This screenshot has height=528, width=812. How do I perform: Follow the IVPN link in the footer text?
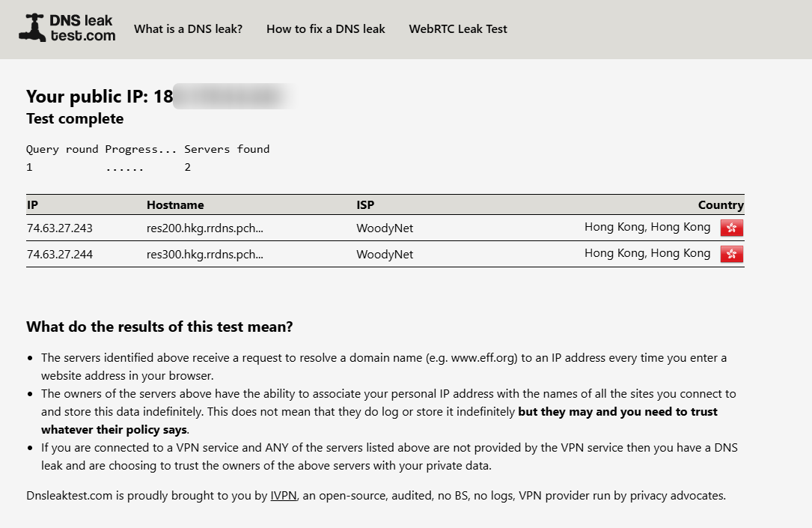(x=284, y=496)
